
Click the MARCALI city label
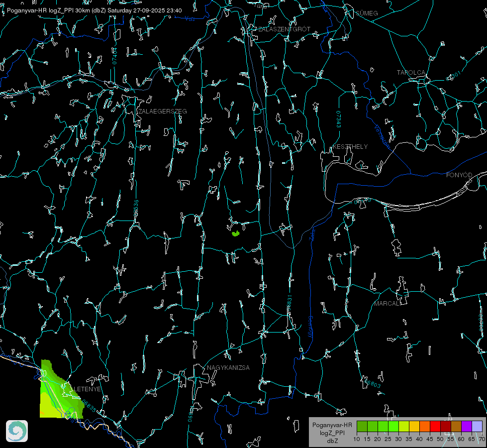click(x=388, y=304)
